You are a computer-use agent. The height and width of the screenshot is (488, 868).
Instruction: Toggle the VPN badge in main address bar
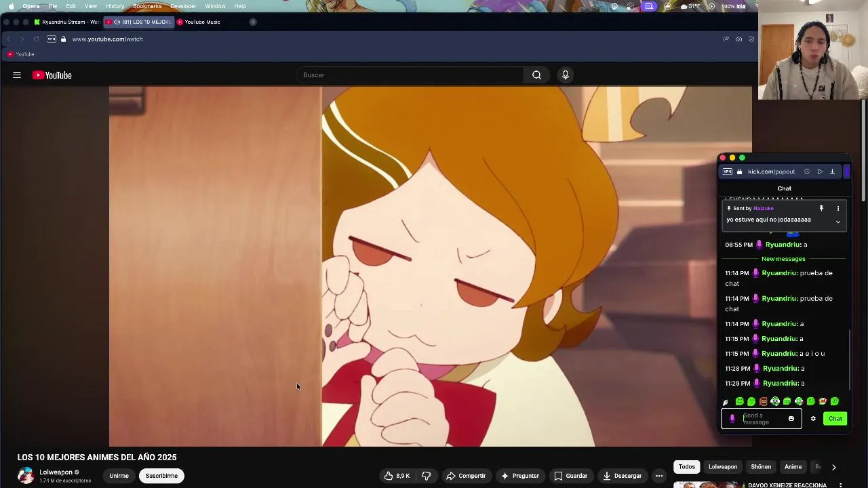click(x=52, y=39)
